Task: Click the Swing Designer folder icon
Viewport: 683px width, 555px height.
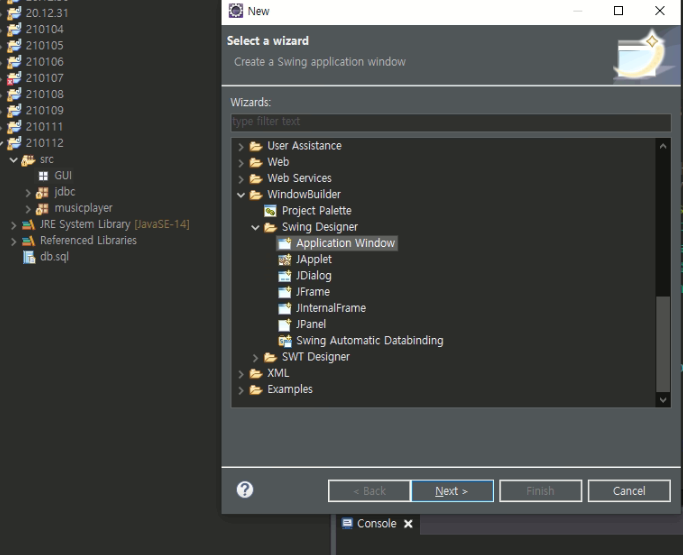Action: pyautogui.click(x=270, y=227)
